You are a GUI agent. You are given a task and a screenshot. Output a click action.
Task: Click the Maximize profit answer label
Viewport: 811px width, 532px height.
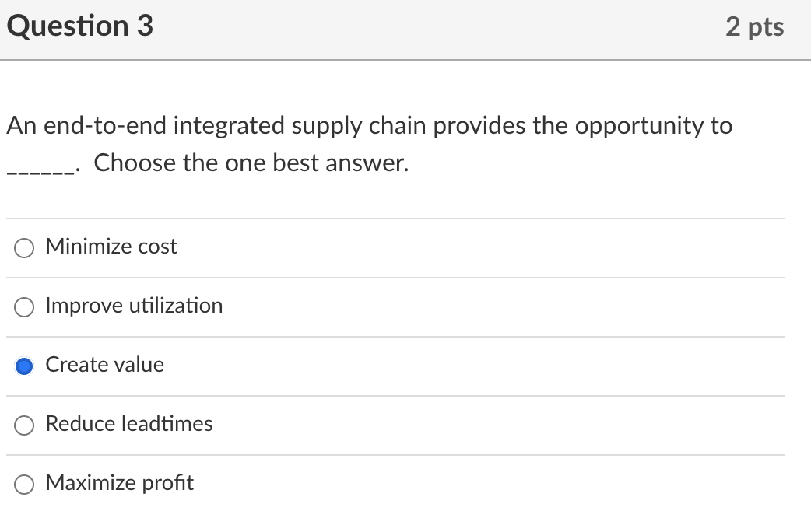(x=118, y=483)
